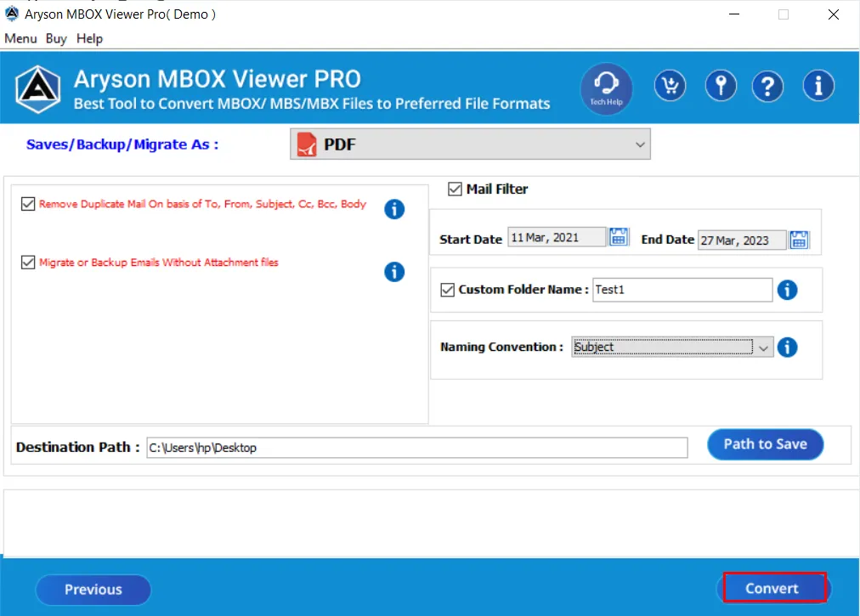860x616 pixels.
Task: Click the Custom Folder Name field Test1
Action: (x=682, y=290)
